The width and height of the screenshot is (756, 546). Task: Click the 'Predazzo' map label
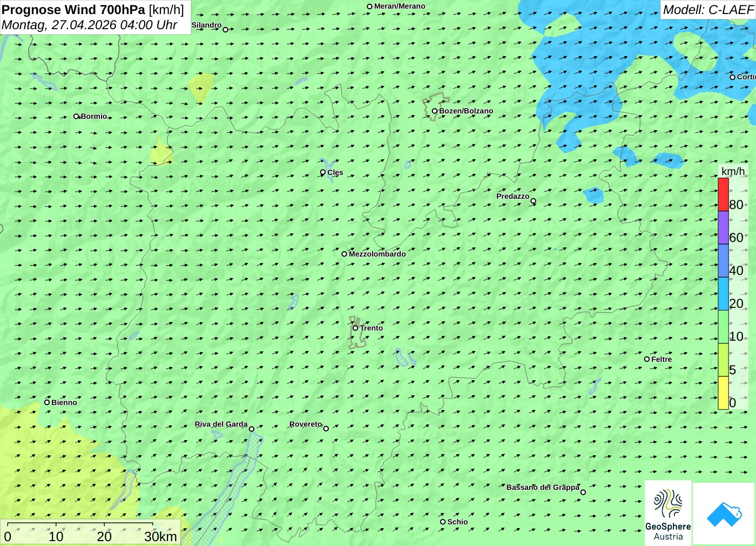513,196
